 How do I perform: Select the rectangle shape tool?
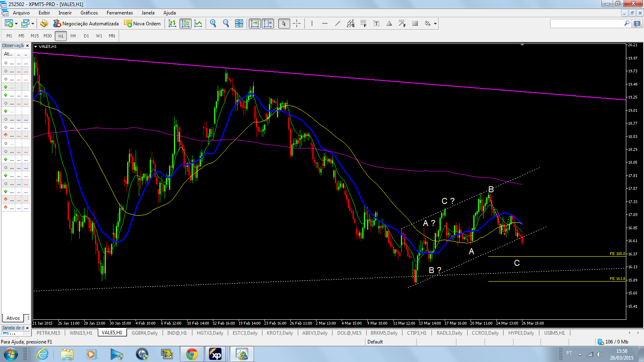point(415,23)
